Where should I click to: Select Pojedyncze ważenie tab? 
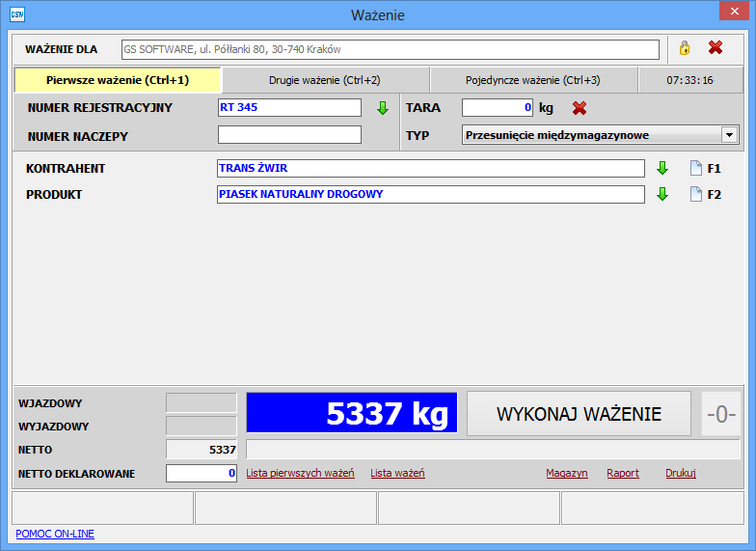click(532, 80)
